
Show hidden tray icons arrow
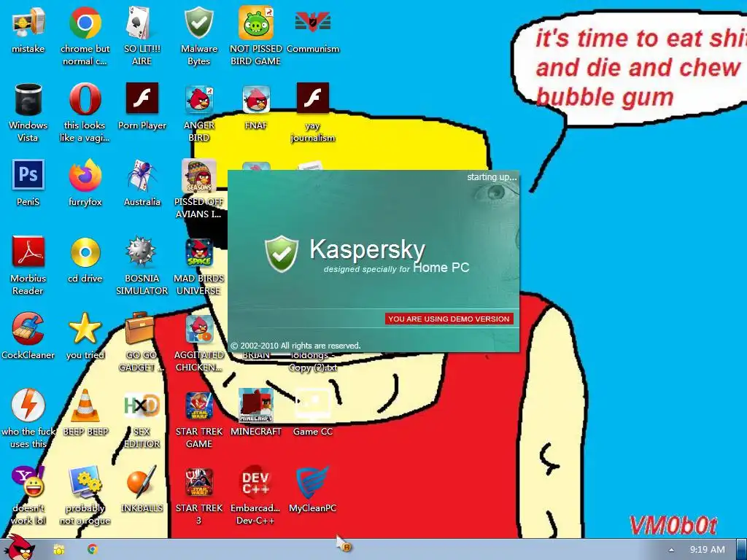671,550
